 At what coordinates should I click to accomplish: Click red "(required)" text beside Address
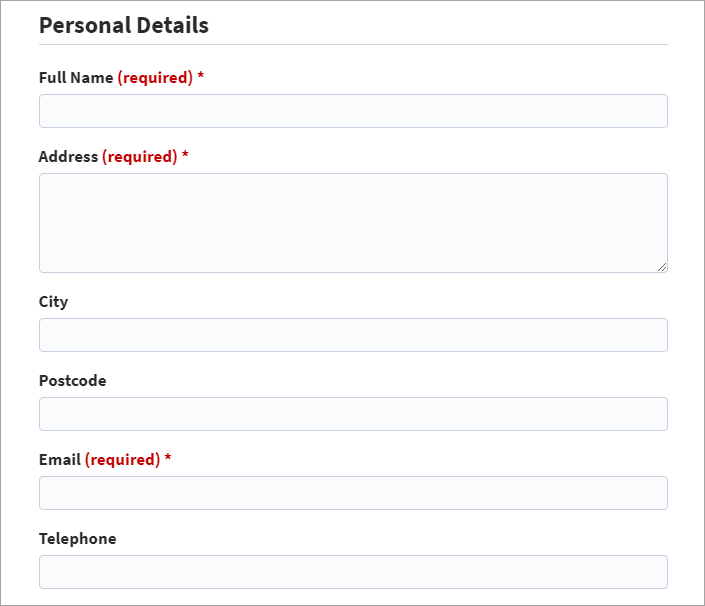[x=139, y=156]
